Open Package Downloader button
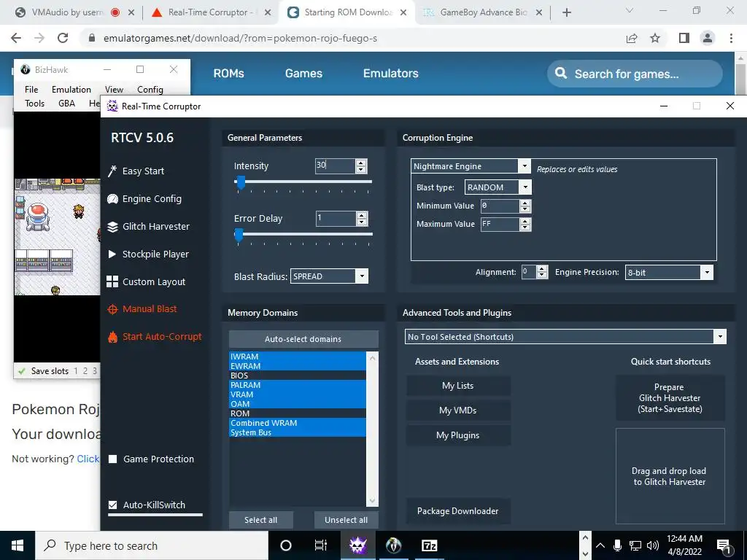The width and height of the screenshot is (747, 560). pyautogui.click(x=458, y=511)
